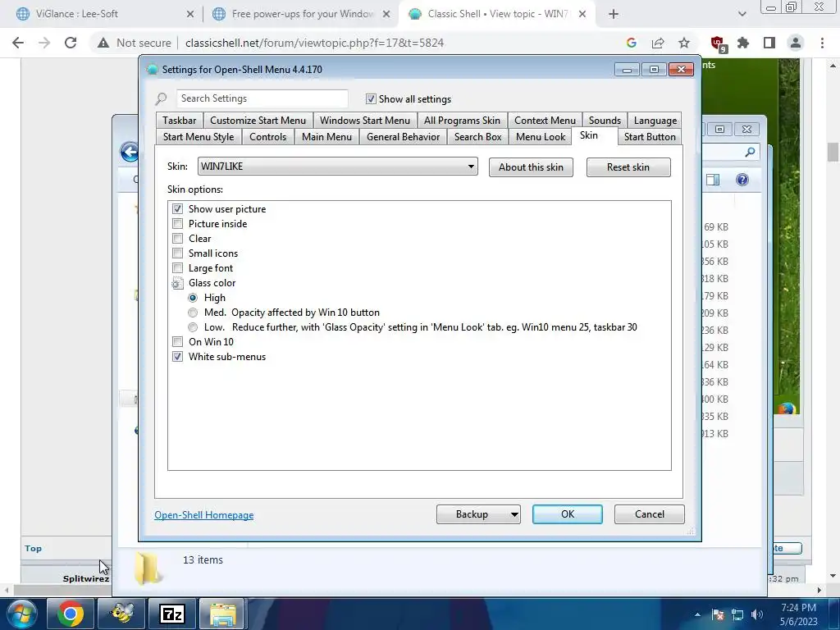Click the Action Center flag tray icon
This screenshot has height=630, width=840.
point(718,614)
